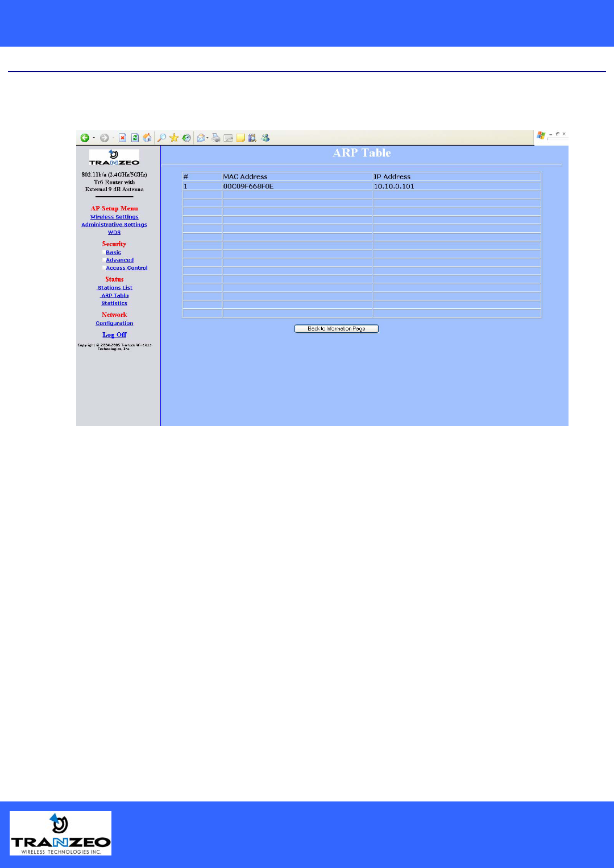
Task: Click the Research book icon
Action: click(x=252, y=138)
